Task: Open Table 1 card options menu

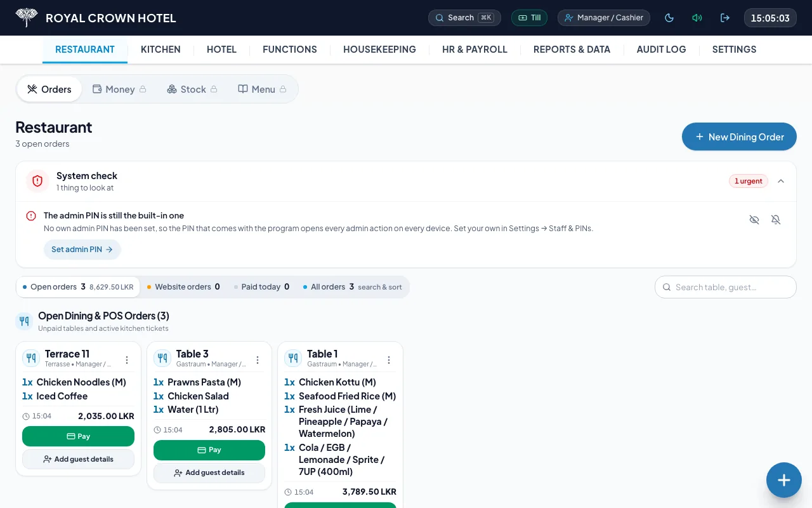Action: click(389, 360)
